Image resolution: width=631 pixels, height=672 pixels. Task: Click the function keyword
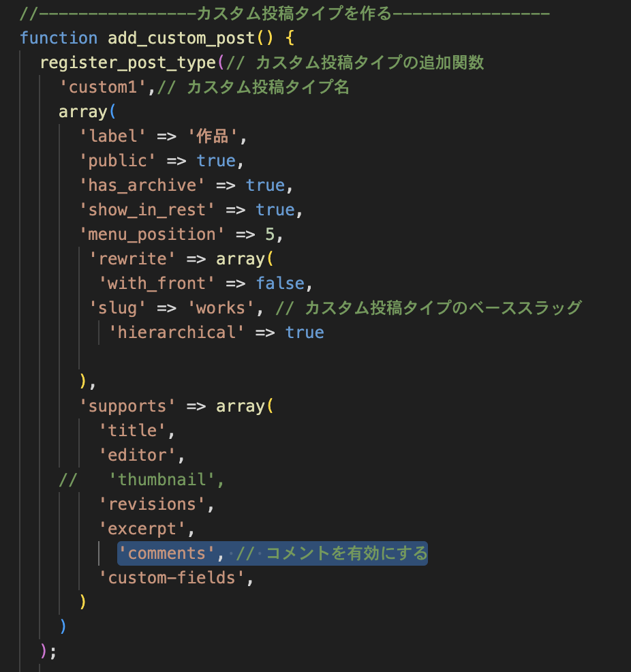(59, 38)
